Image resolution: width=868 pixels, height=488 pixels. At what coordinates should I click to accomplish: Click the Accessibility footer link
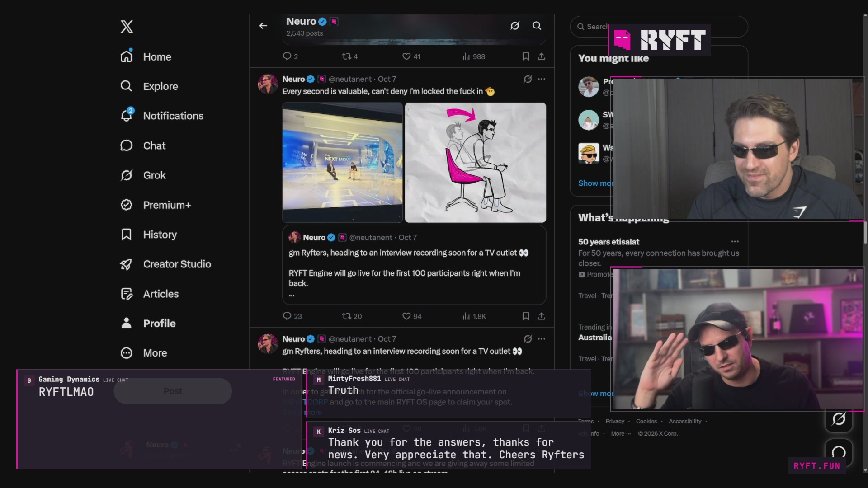coord(685,421)
